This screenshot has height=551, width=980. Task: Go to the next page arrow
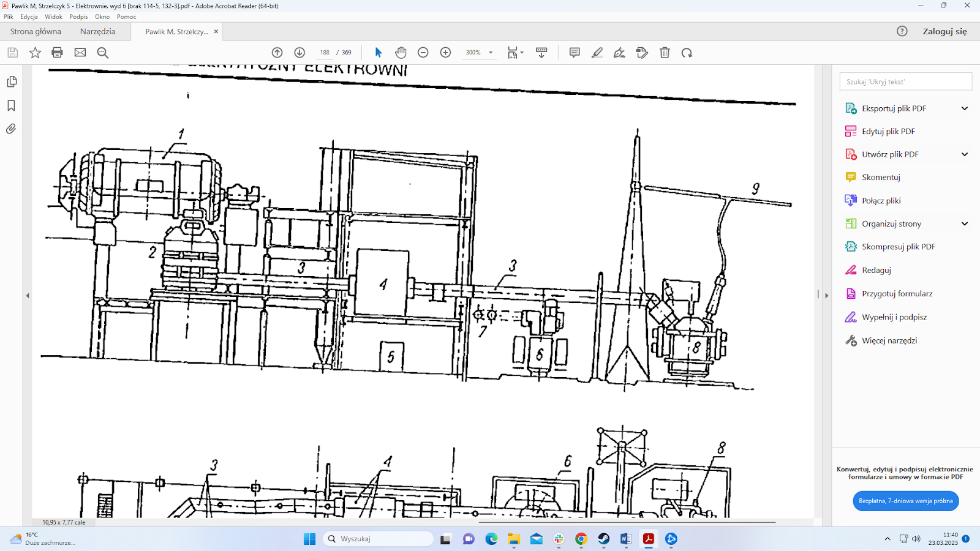click(x=300, y=53)
